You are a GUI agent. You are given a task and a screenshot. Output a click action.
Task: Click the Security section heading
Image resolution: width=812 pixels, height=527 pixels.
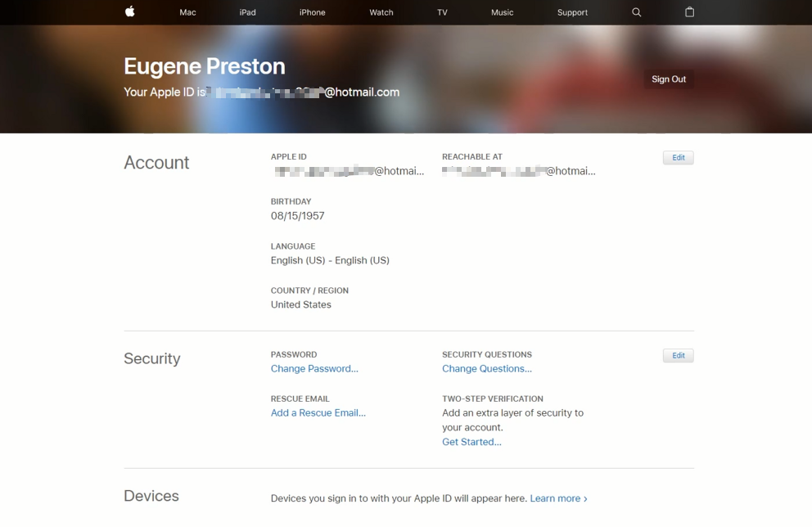(x=152, y=358)
